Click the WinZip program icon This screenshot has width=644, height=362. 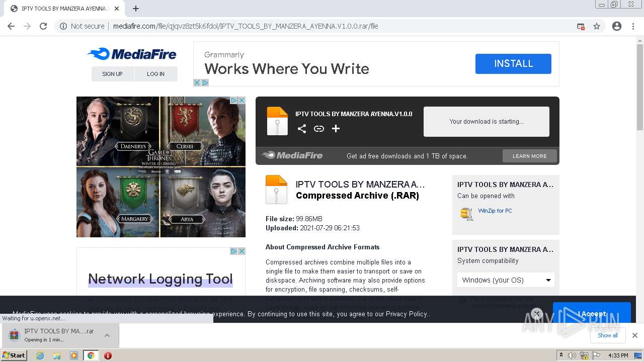point(467,214)
